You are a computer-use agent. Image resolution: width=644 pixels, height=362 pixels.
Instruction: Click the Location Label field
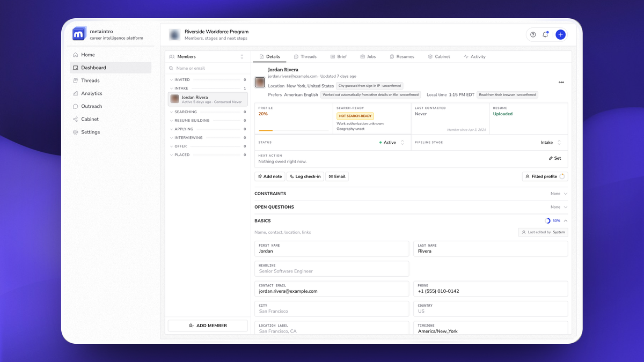tap(332, 328)
